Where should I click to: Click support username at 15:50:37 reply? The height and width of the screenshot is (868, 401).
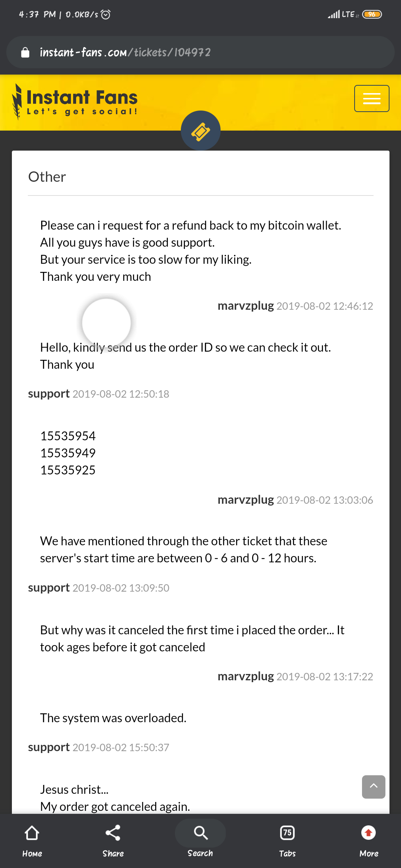pos(49,747)
